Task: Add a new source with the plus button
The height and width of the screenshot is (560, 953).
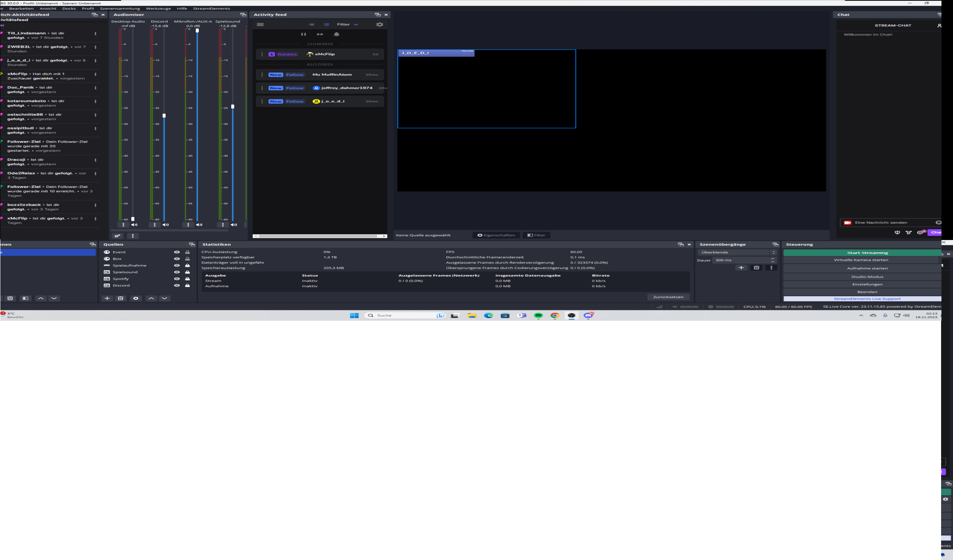Action: (x=107, y=298)
